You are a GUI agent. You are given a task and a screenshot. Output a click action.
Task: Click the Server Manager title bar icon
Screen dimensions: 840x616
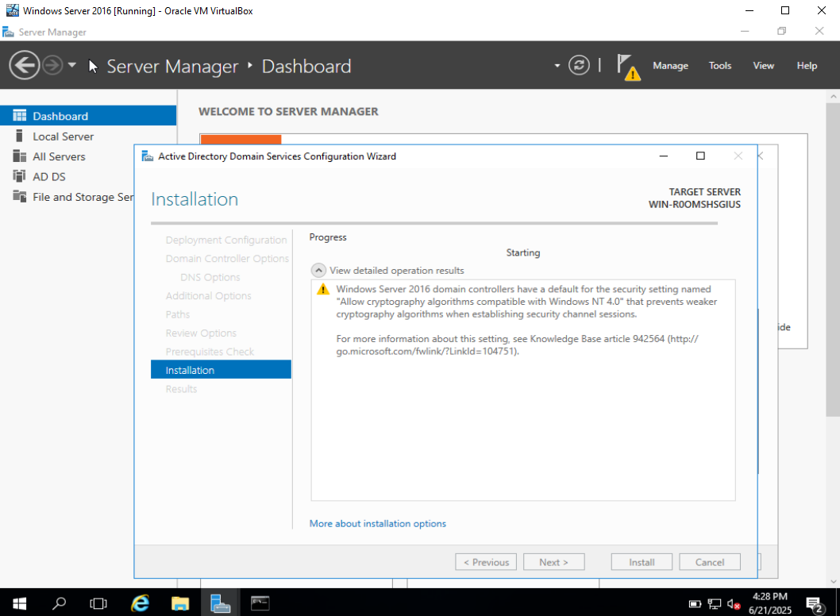tap(8, 32)
